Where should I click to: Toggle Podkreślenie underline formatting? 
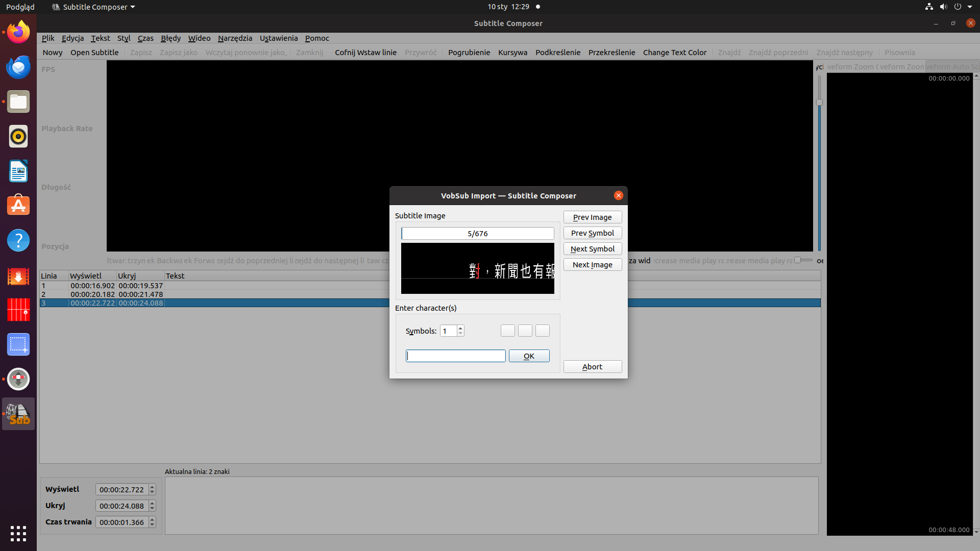(558, 53)
